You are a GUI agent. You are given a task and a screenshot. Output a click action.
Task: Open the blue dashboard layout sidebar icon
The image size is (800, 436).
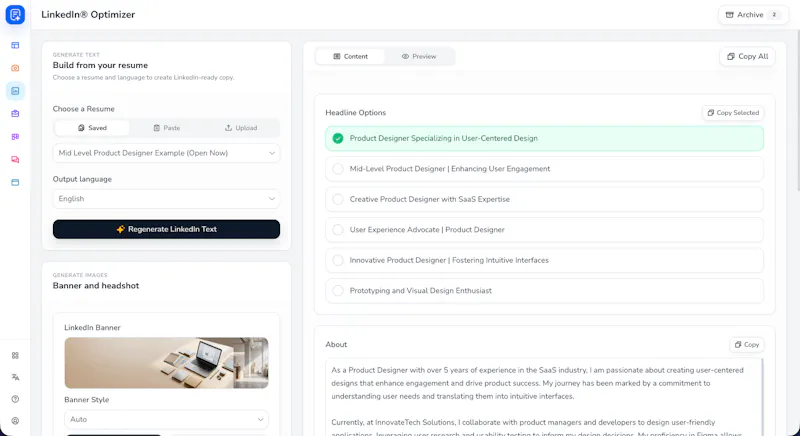click(15, 45)
